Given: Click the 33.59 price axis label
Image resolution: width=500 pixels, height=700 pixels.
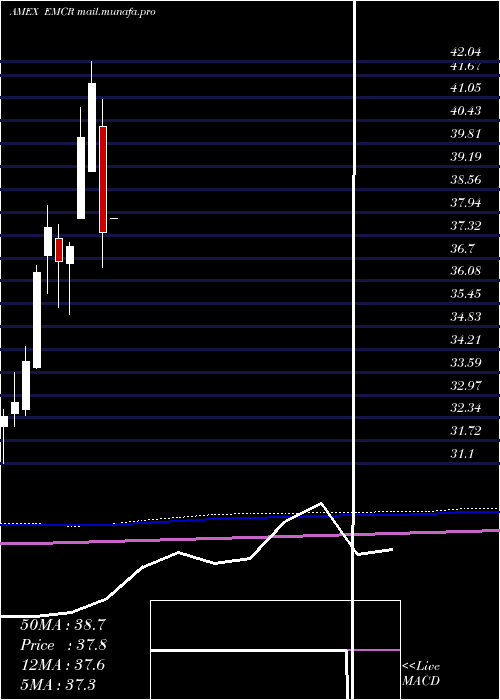Looking at the screenshot, I should [x=466, y=362].
